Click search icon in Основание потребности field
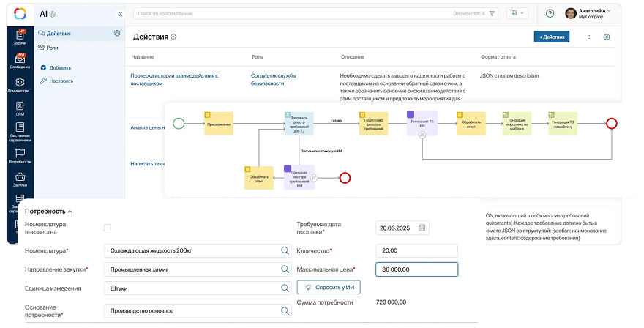This screenshot has width=644, height=328. (x=285, y=310)
